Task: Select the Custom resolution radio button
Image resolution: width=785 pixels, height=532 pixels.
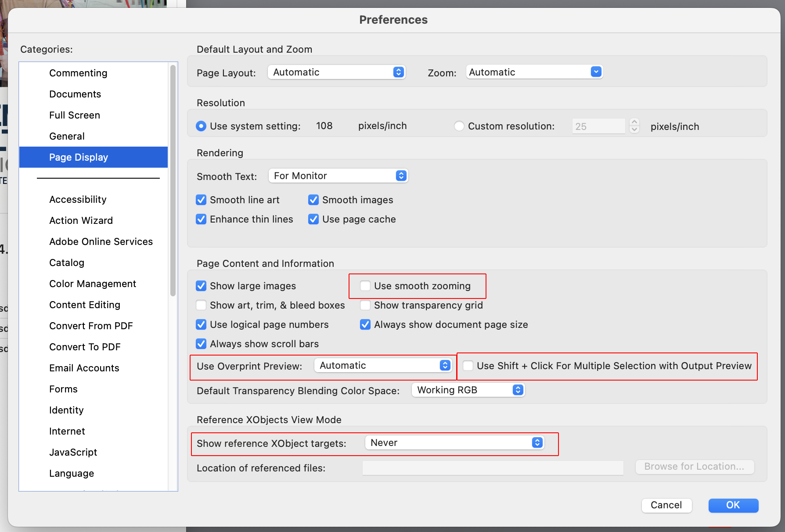Action: pos(459,126)
